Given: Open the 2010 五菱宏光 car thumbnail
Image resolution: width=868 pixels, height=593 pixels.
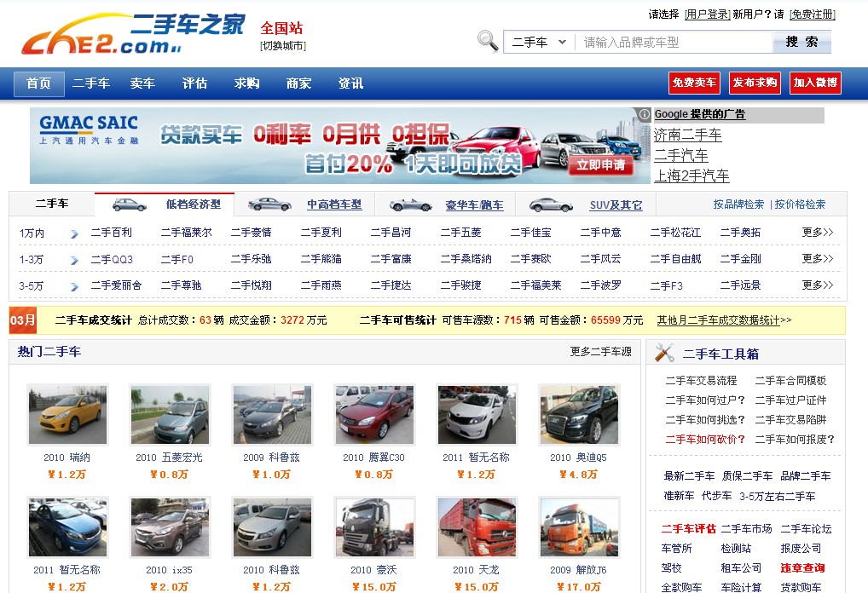Looking at the screenshot, I should pos(170,415).
